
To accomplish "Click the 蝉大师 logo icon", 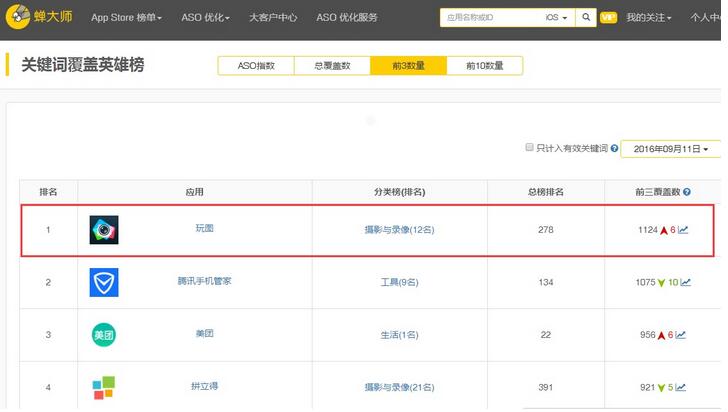I will 18,17.
